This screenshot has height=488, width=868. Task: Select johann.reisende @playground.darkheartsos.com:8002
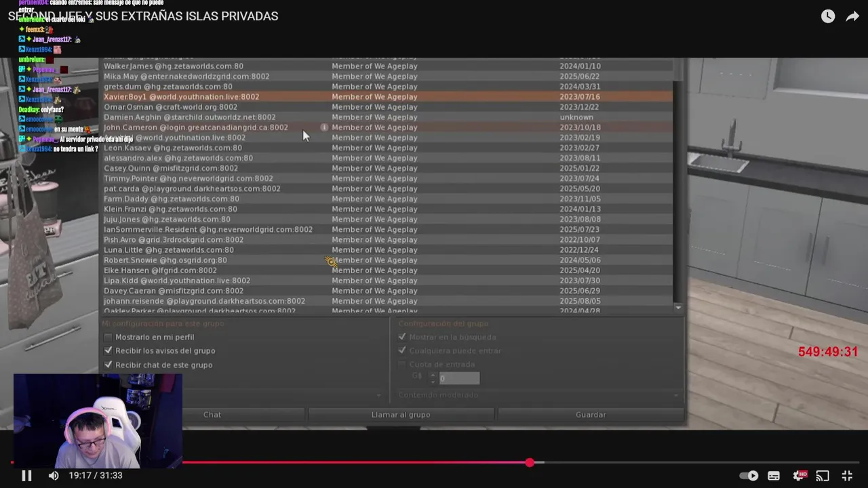pyautogui.click(x=387, y=301)
